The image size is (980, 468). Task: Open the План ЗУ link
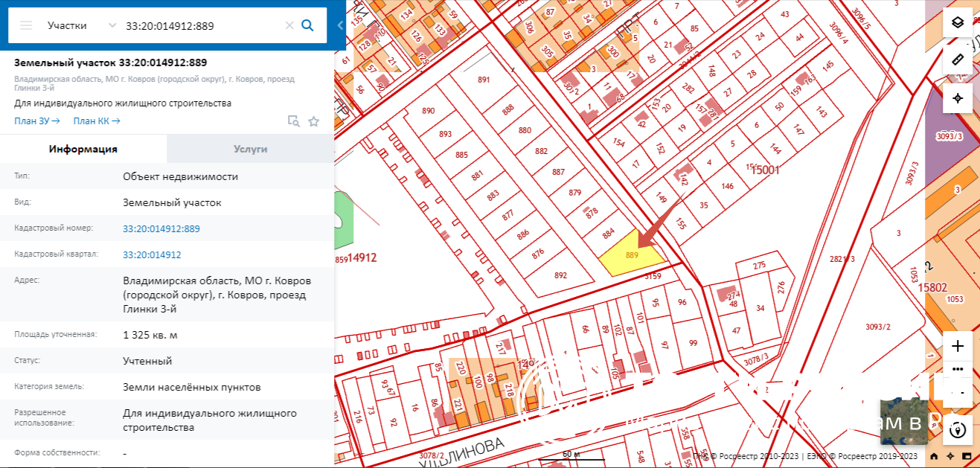[36, 121]
